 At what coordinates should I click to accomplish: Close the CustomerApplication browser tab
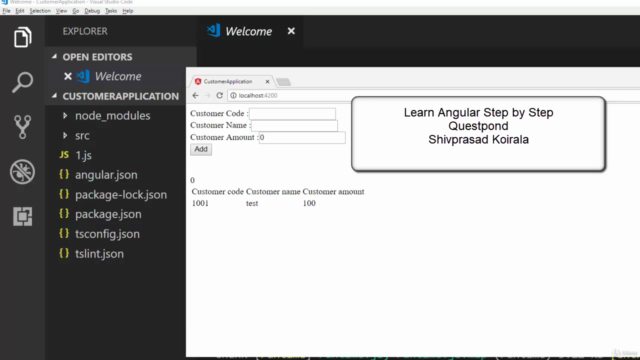coord(267,82)
